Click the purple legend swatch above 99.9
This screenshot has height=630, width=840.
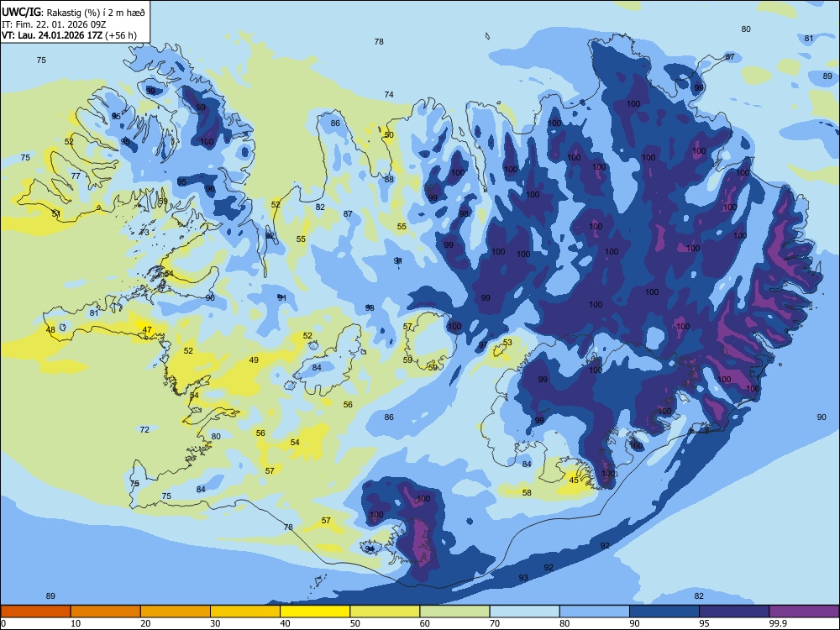[x=804, y=612]
